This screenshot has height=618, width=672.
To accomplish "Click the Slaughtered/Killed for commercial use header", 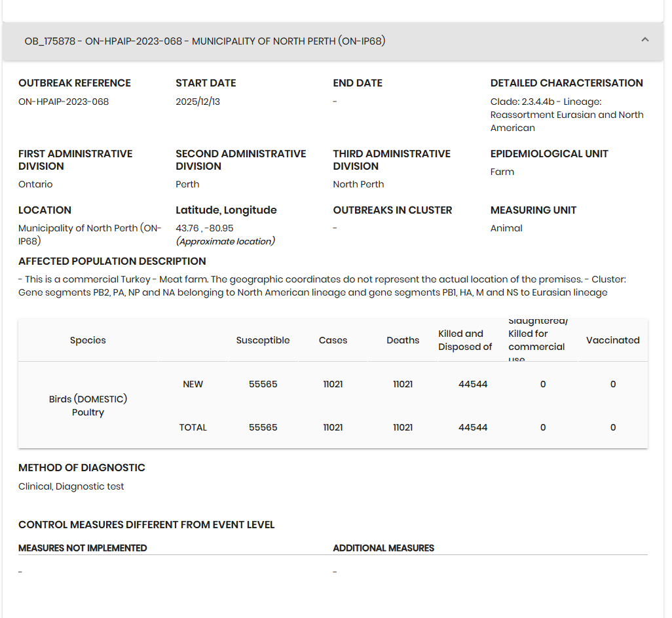I will pos(537,340).
